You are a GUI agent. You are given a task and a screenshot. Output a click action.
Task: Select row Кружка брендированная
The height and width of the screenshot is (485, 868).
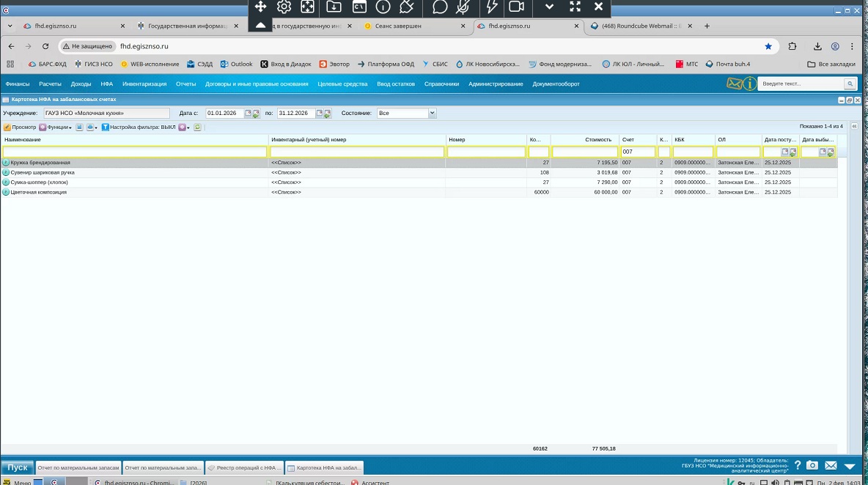click(419, 163)
